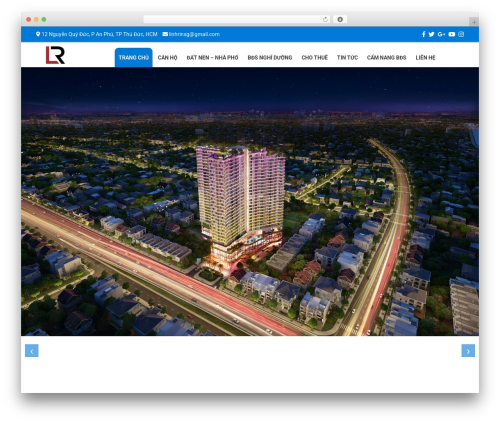The image size is (500, 423).
Task: Select the TRANG CHỦ menu tab
Action: 134,57
